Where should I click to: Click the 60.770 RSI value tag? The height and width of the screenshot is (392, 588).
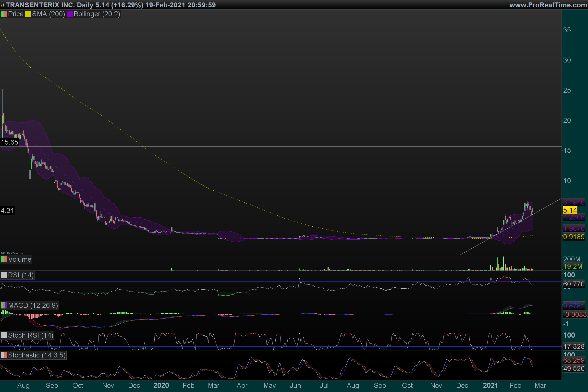574,284
